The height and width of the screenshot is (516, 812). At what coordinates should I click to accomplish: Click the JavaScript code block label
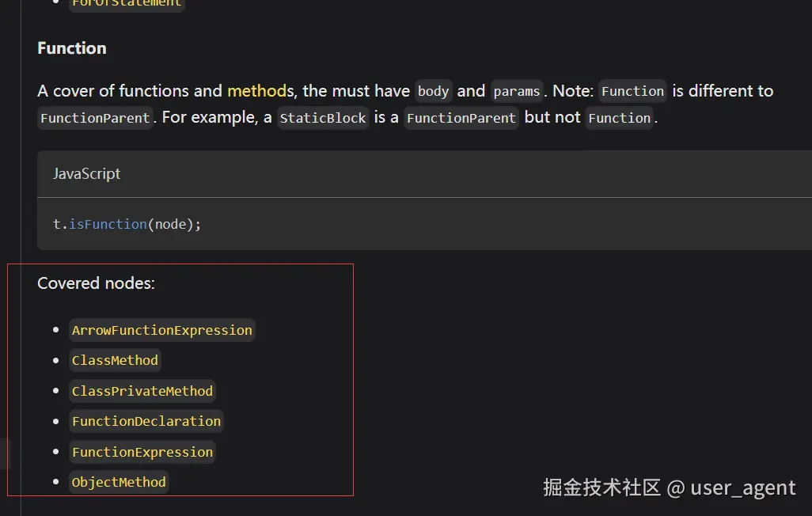(86, 173)
